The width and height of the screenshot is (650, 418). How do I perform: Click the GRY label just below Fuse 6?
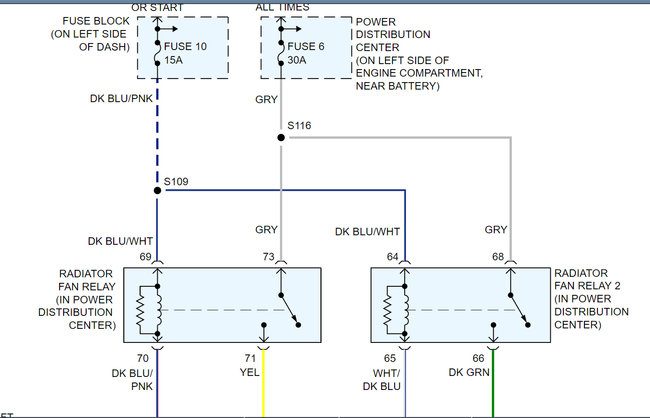click(266, 100)
